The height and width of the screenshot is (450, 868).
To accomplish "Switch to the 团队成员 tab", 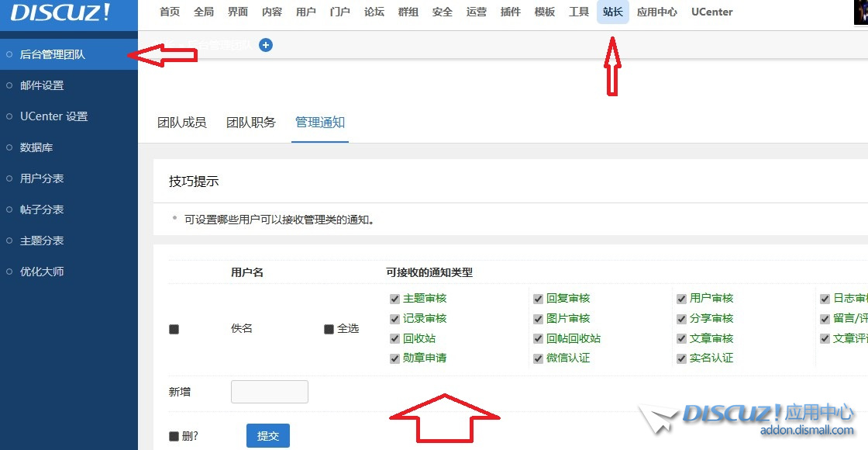I will (181, 123).
